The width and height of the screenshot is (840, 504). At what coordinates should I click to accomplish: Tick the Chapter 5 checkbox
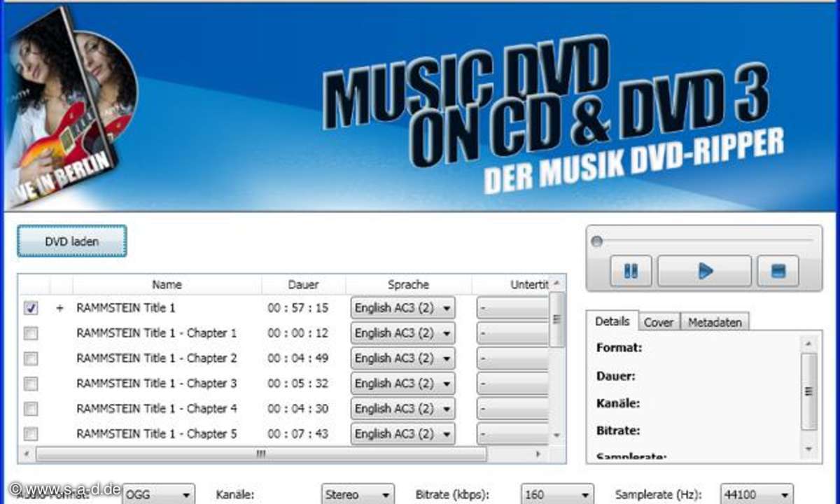click(31, 434)
